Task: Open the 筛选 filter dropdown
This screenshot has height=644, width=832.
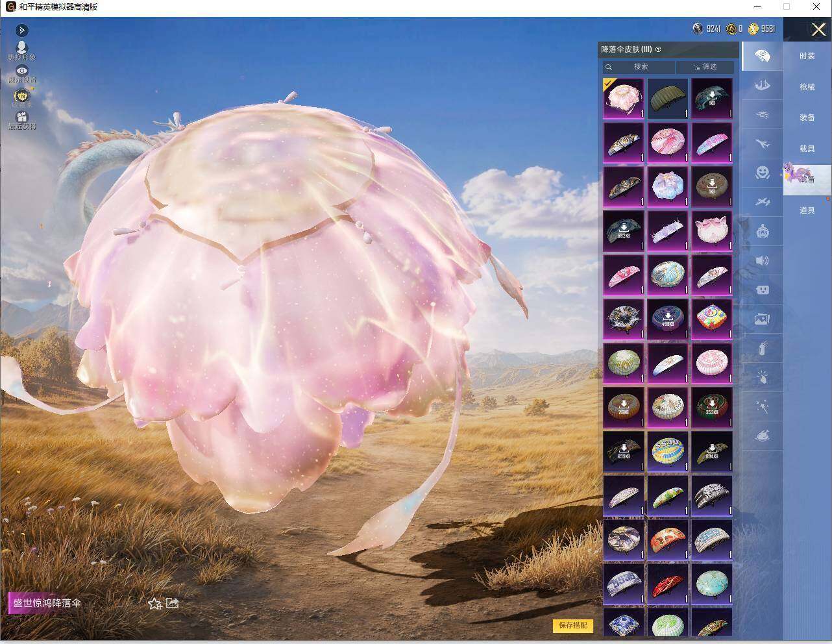Action: point(705,67)
